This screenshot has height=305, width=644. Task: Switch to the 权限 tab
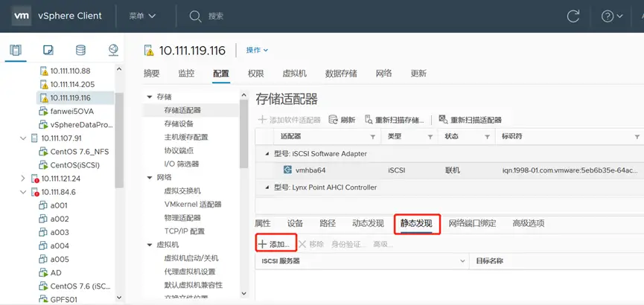(x=256, y=74)
